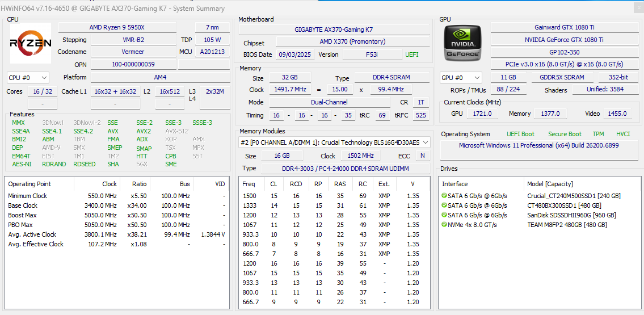The height and width of the screenshot is (315, 644).
Task: Expand the memory module selector dropdown
Action: tap(334, 142)
